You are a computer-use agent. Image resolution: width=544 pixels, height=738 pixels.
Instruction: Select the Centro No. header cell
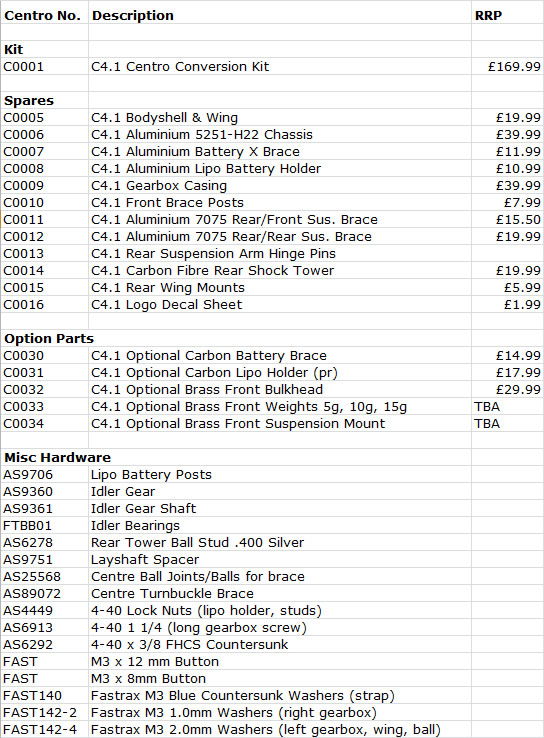[44, 15]
